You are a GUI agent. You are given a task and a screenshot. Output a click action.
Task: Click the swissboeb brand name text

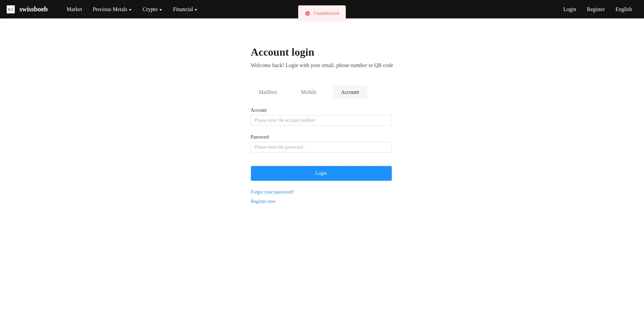click(x=34, y=9)
